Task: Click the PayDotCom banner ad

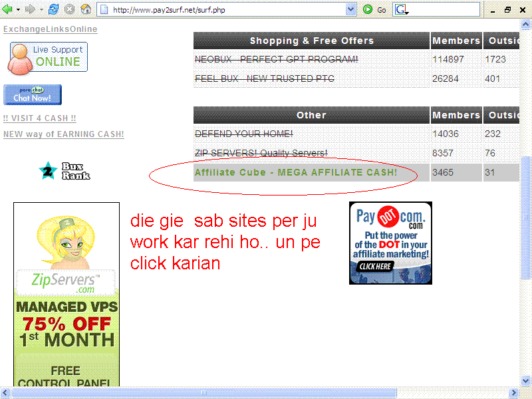Action: tap(390, 243)
